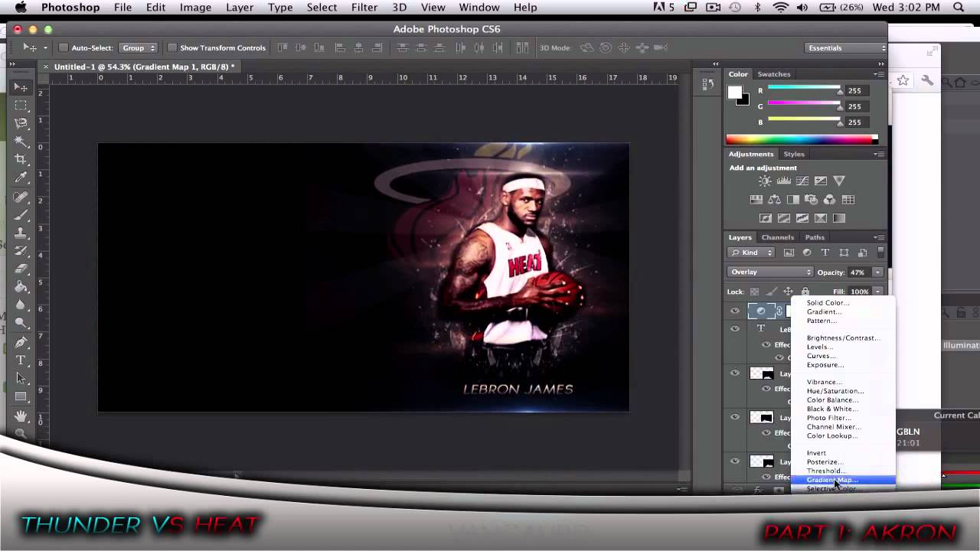The image size is (980, 551).
Task: Choose Gradient Map from the menu
Action: pos(843,480)
